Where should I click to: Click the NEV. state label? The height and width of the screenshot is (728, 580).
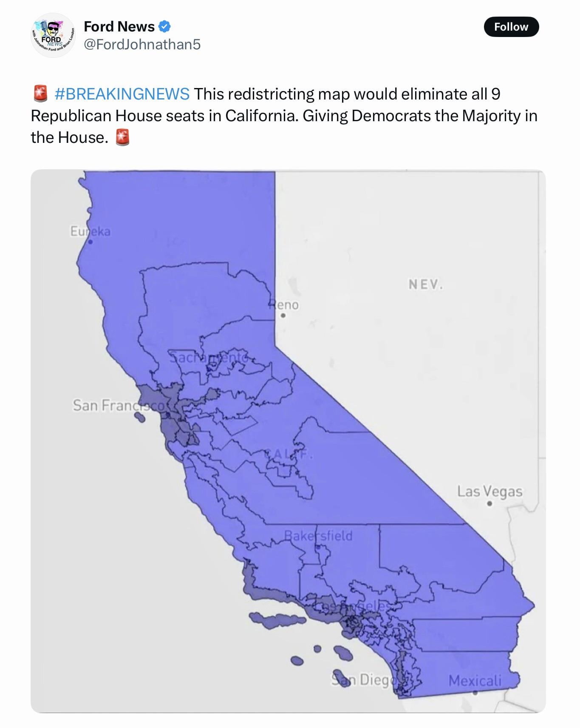coord(426,284)
